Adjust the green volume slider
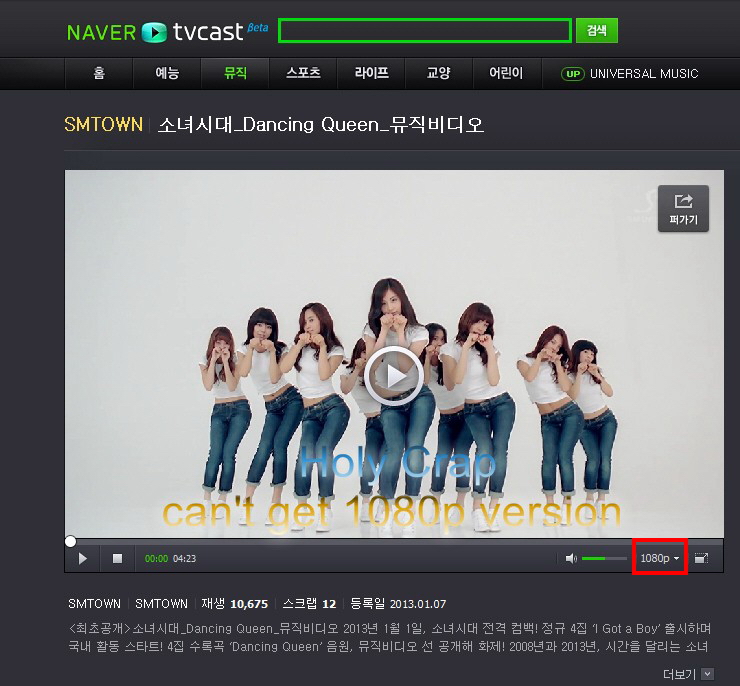Image resolution: width=740 pixels, height=686 pixels. pyautogui.click(x=604, y=559)
